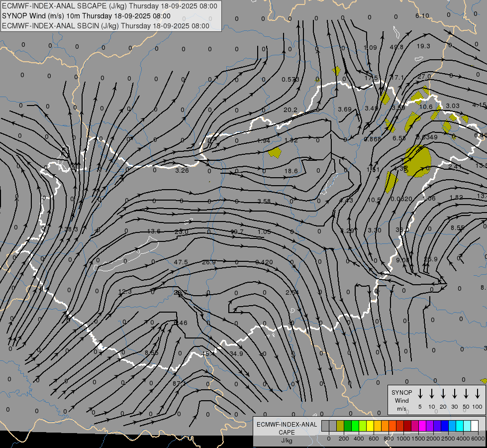Click the 1.94 value on the map

click(264, 140)
